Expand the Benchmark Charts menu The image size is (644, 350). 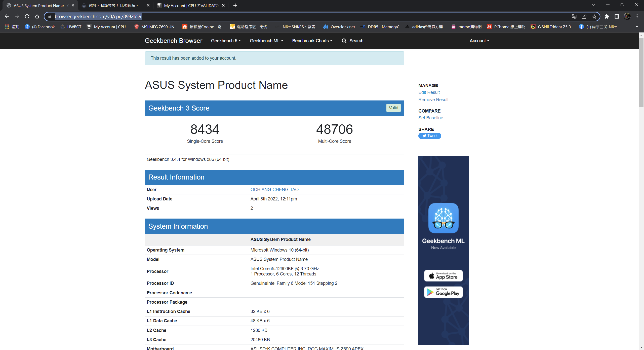pyautogui.click(x=312, y=41)
